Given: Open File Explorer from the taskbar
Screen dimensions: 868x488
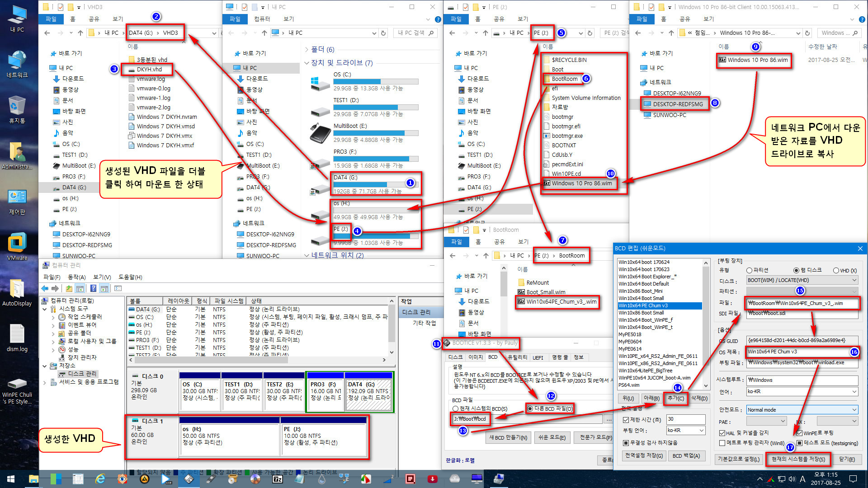Looking at the screenshot, I should [34, 479].
